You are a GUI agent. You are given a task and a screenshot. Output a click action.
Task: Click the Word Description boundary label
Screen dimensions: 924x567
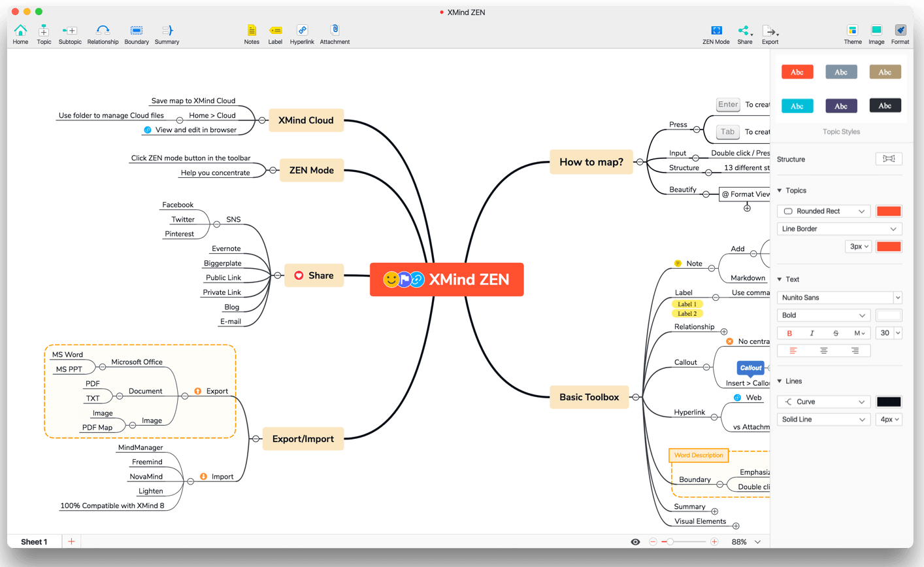[699, 455]
